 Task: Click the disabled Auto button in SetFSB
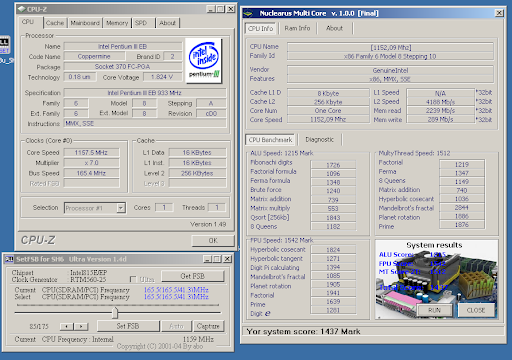pos(176,326)
